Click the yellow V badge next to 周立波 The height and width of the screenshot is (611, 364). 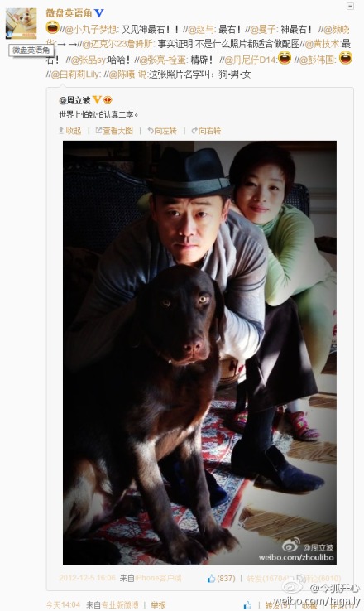pos(97,99)
